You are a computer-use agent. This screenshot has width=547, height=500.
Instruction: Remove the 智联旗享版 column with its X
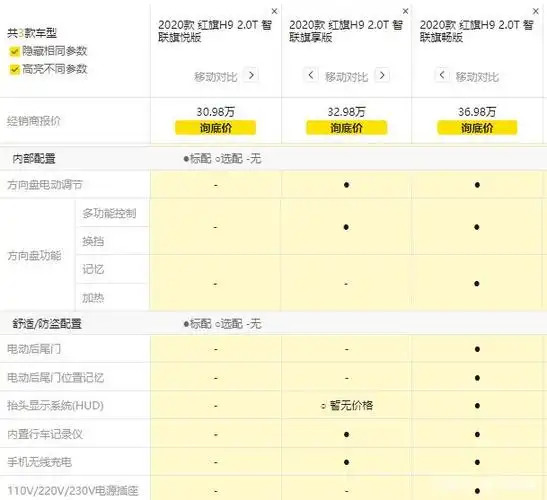405,11
